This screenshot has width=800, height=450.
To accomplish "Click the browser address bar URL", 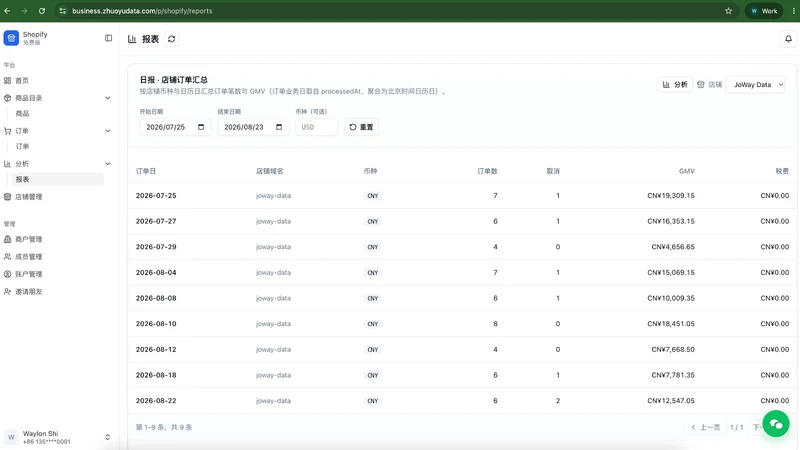I will [x=142, y=11].
